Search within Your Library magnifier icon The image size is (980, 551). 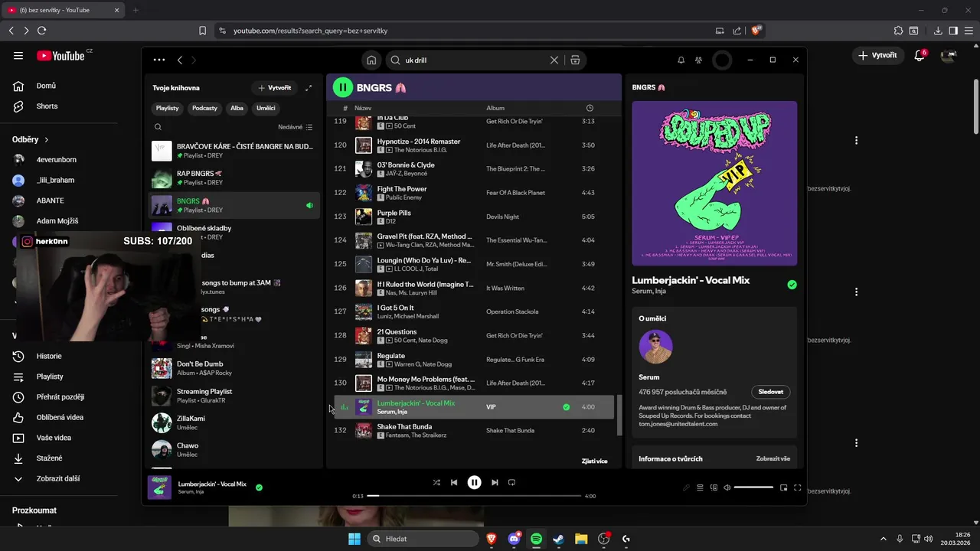[158, 127]
